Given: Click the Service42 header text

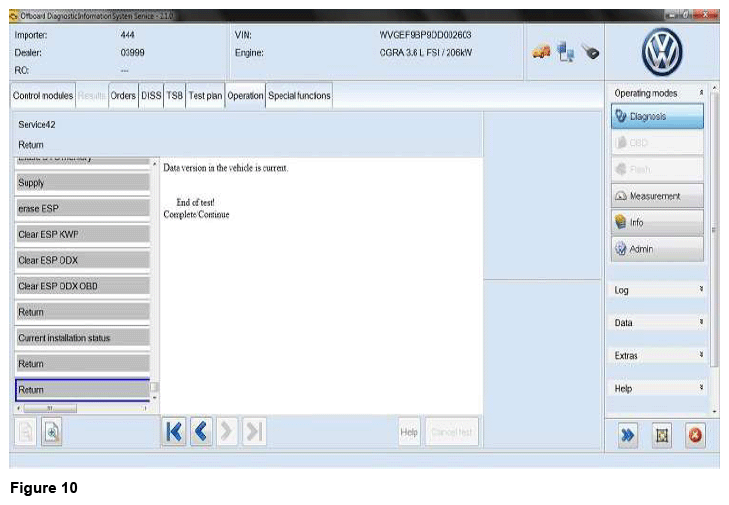Looking at the screenshot, I should pos(37,125).
